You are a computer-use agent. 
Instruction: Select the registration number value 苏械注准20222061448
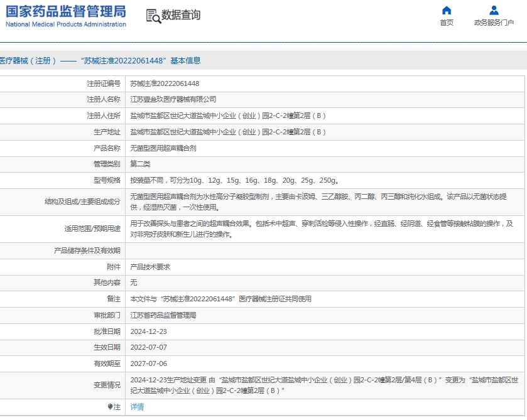click(165, 83)
